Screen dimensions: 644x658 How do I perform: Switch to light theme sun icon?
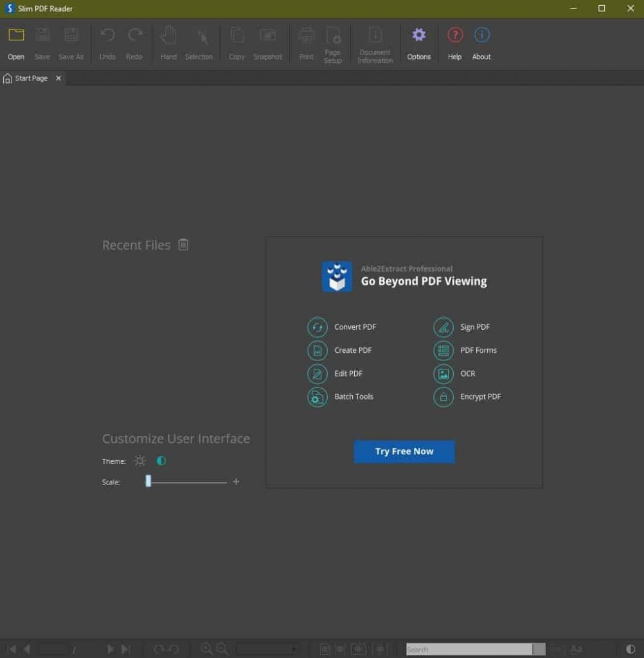(x=140, y=461)
